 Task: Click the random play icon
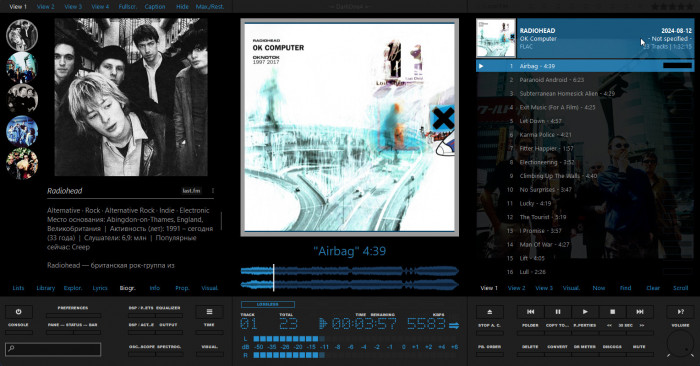pos(680,312)
